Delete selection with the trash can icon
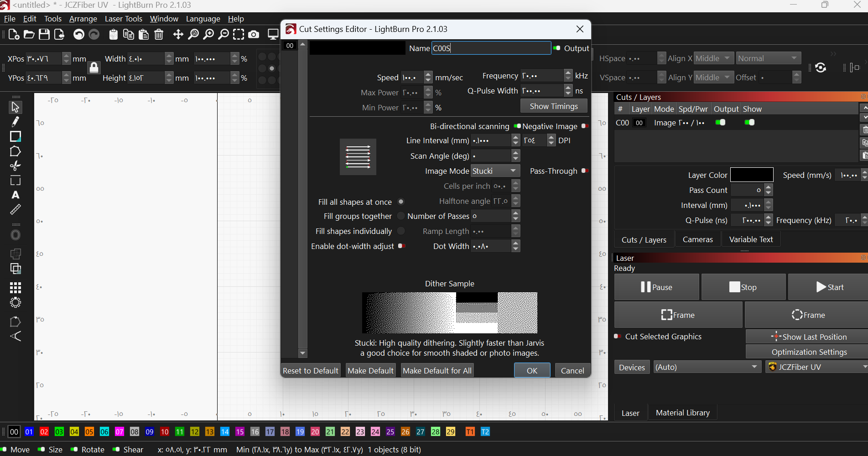 click(159, 35)
